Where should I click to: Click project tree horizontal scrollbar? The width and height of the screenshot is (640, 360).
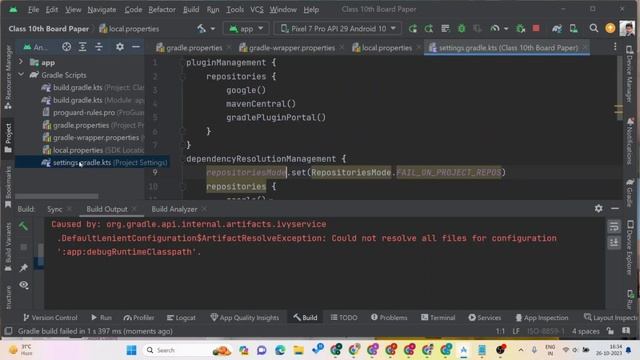coord(57,196)
